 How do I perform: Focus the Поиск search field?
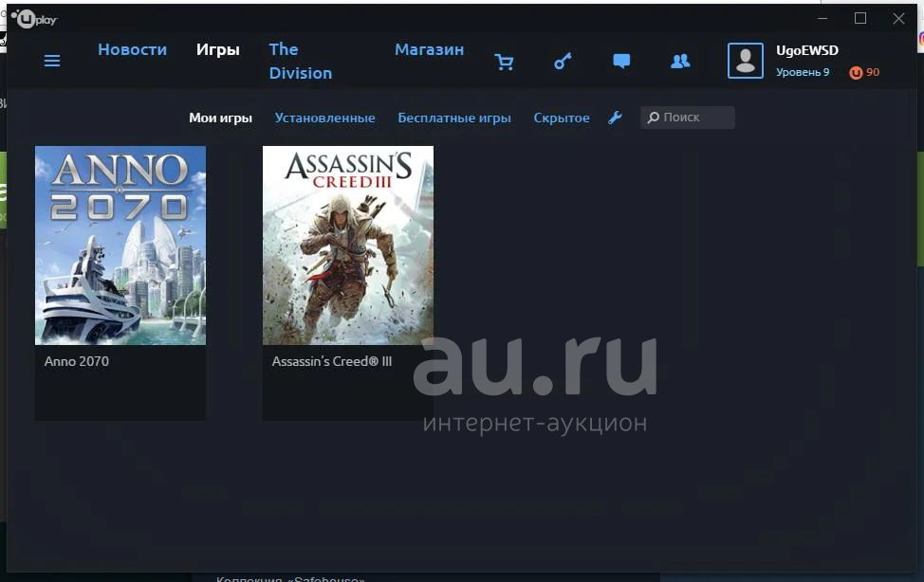687,118
